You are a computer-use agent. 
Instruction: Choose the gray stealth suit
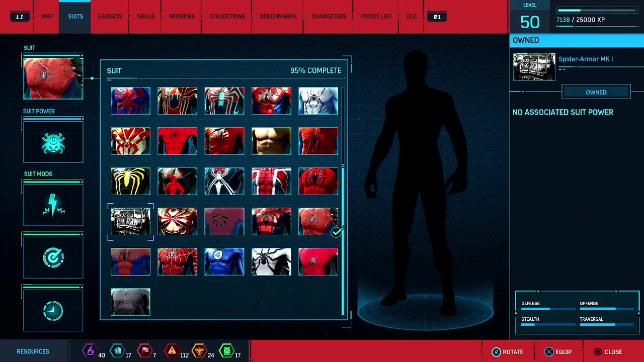pyautogui.click(x=130, y=302)
